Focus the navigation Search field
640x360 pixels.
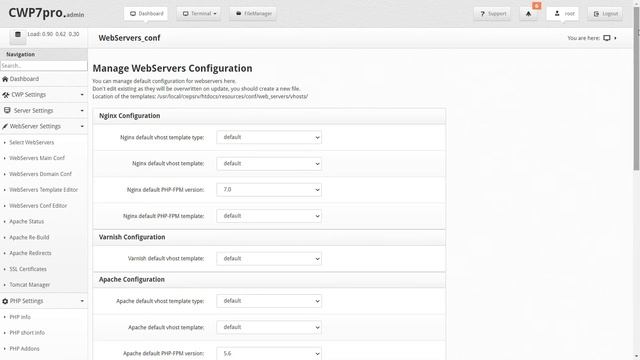point(44,65)
